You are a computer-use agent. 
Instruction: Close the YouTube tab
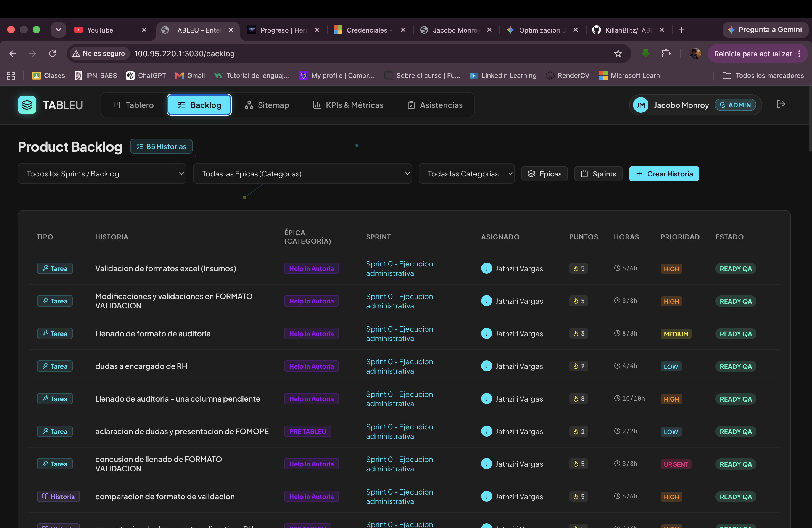point(144,30)
